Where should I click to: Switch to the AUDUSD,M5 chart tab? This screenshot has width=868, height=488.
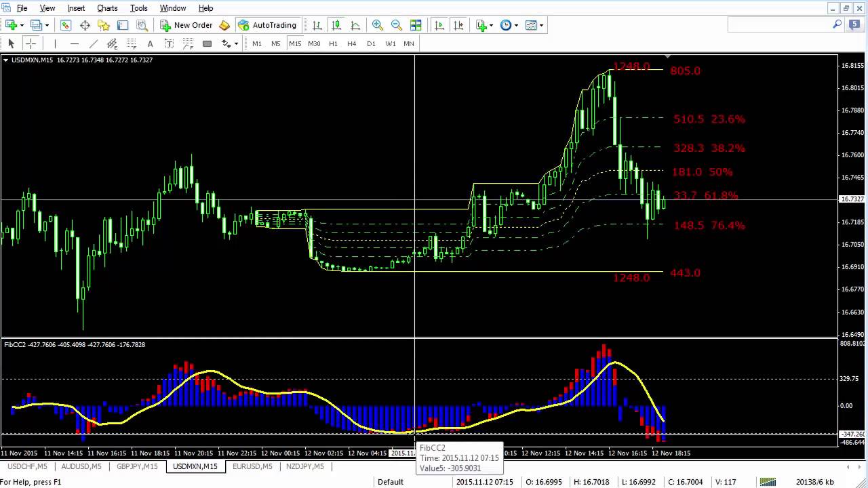pyautogui.click(x=81, y=466)
